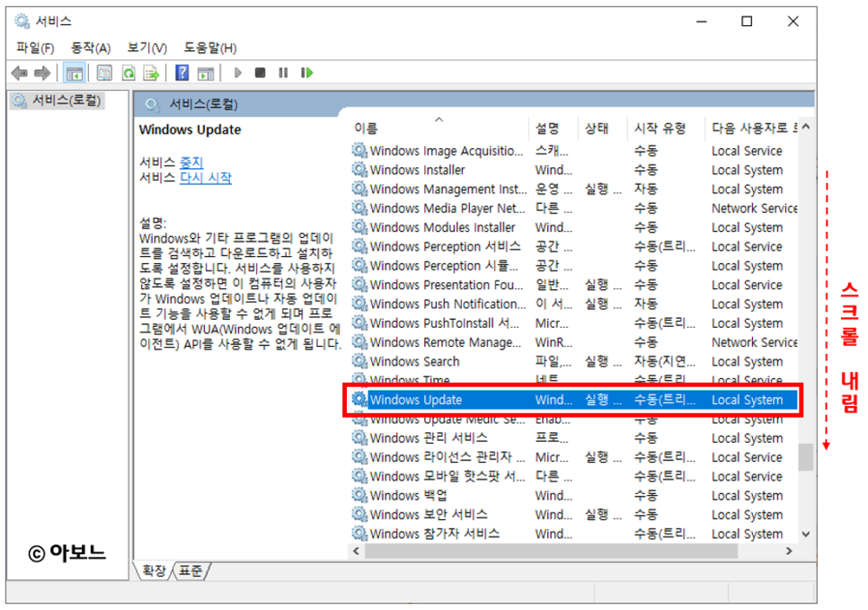Click the Refresh toolbar icon

tap(128, 73)
